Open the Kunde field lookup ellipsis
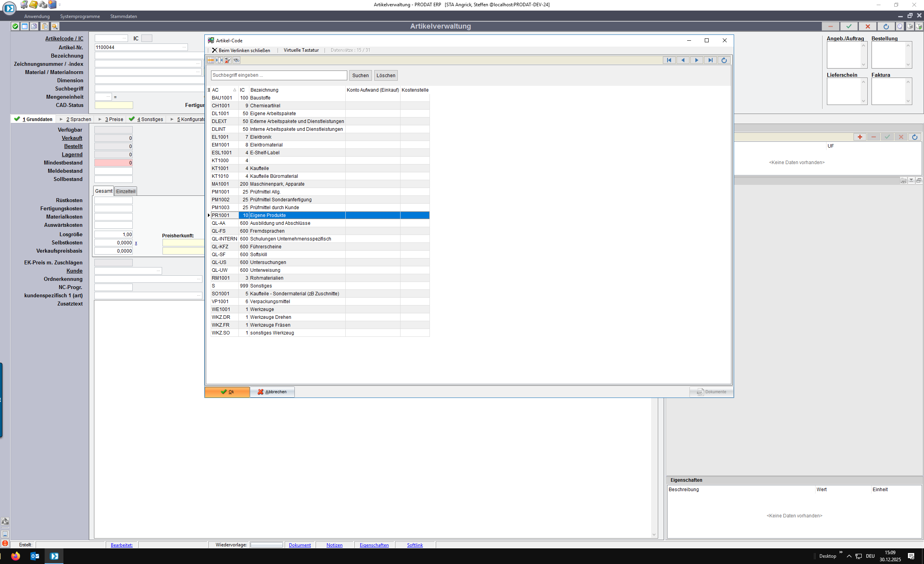This screenshot has width=924, height=564. coord(158,271)
